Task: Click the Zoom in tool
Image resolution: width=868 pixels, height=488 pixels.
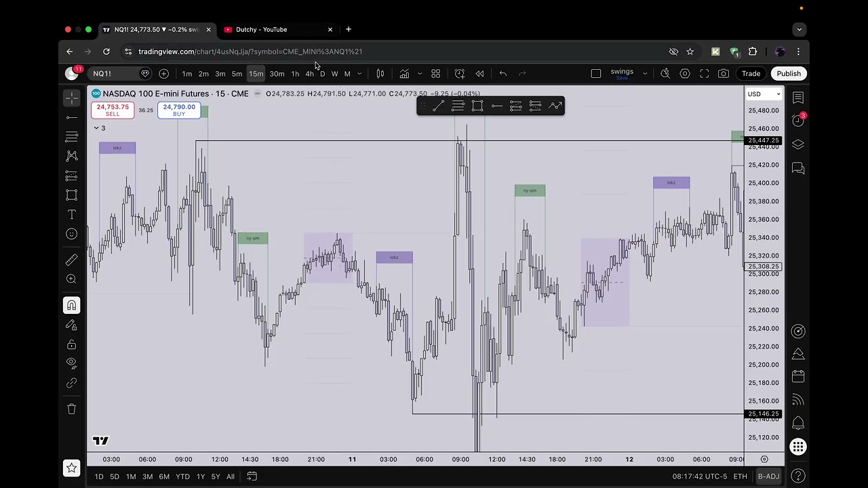Action: click(x=71, y=279)
